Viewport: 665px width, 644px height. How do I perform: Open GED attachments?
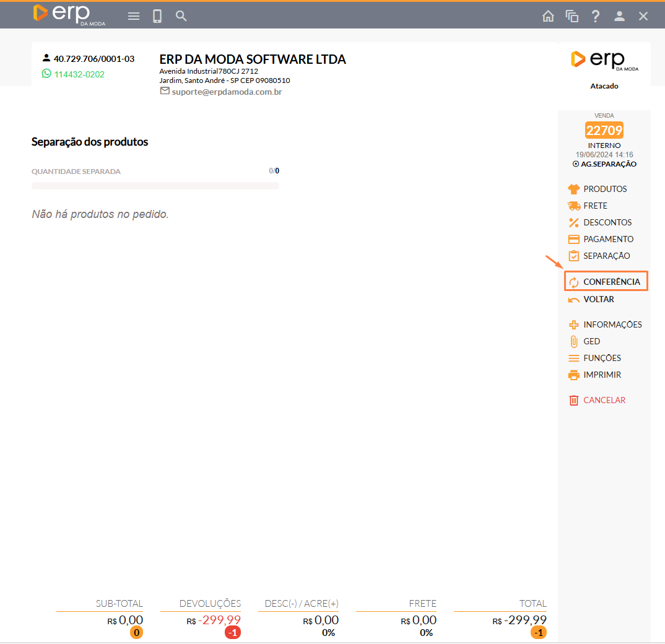click(591, 341)
